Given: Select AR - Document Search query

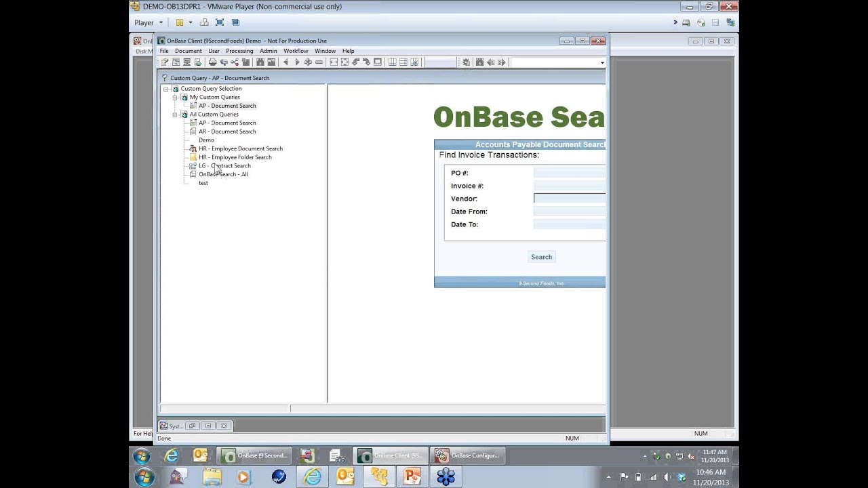Looking at the screenshot, I should (x=227, y=131).
